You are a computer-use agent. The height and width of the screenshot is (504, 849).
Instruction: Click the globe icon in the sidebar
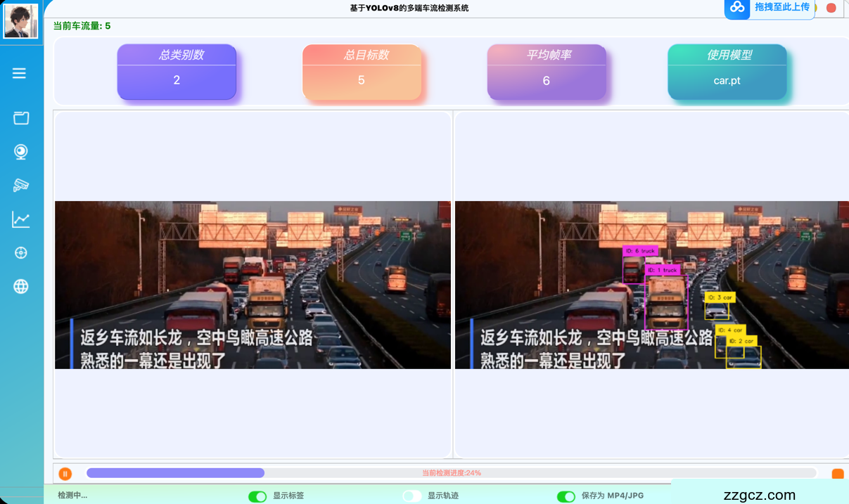(21, 286)
